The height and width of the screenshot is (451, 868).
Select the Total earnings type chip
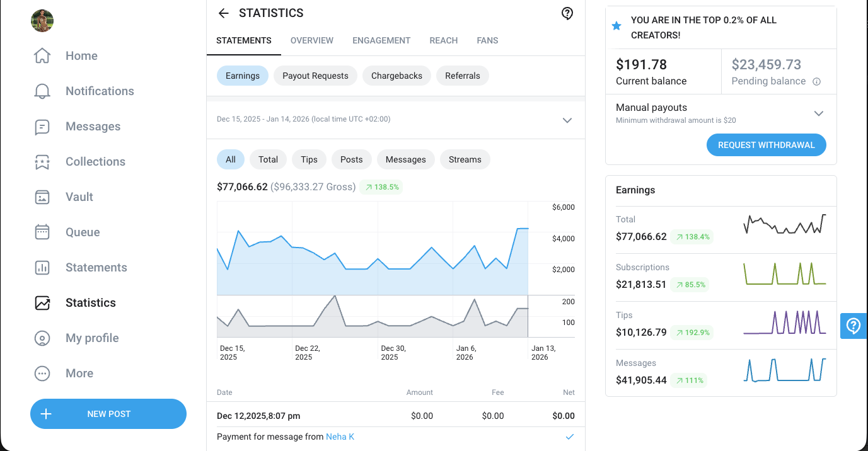(x=268, y=159)
